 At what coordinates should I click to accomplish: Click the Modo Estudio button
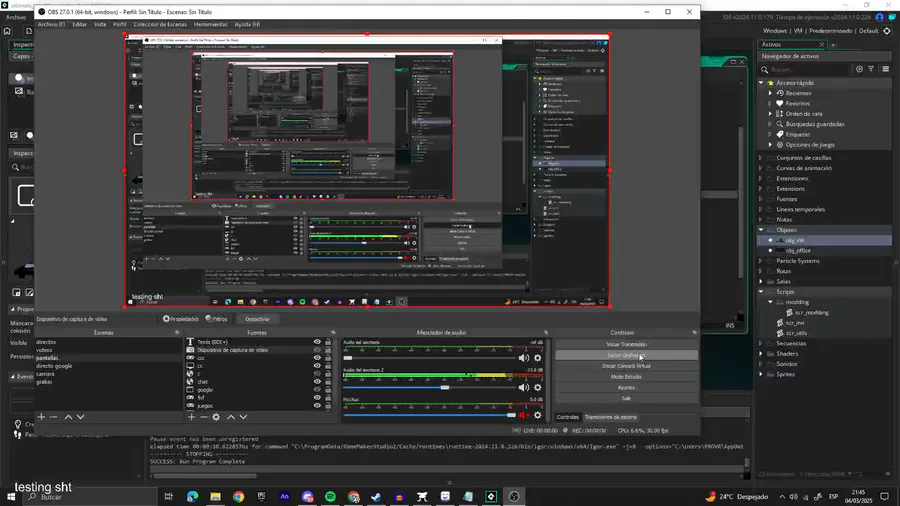click(626, 377)
